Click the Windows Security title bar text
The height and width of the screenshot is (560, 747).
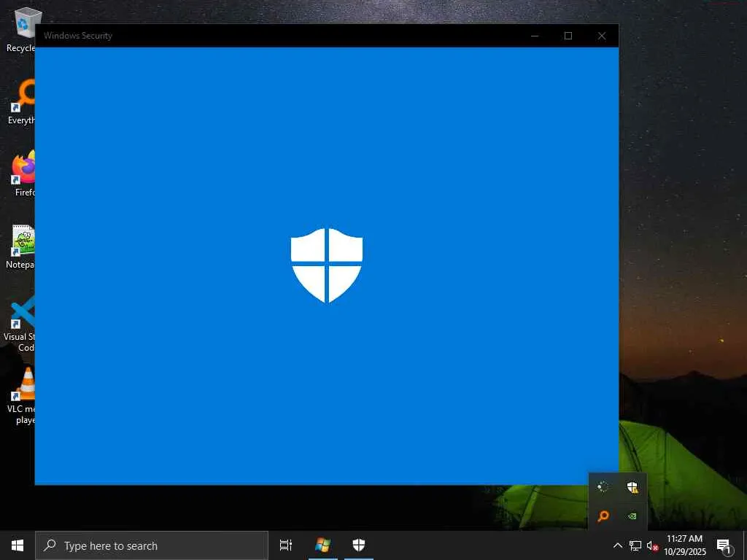78,36
